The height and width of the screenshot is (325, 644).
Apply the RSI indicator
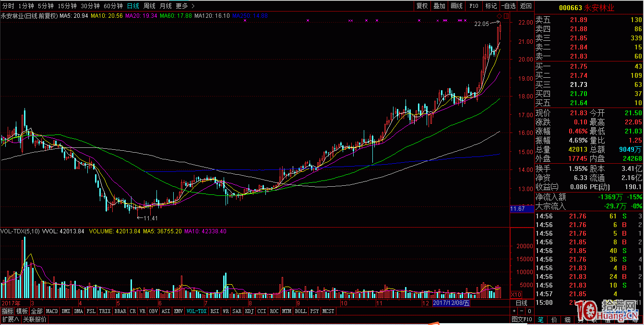(x=215, y=311)
